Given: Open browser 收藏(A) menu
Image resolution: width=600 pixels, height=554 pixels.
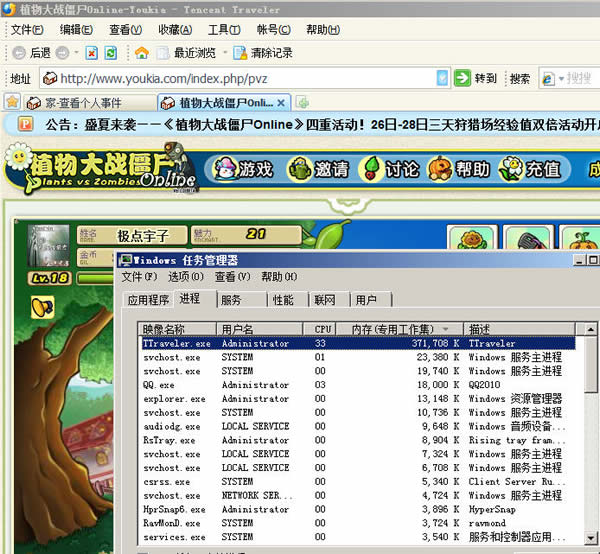Looking at the screenshot, I should pos(175,29).
